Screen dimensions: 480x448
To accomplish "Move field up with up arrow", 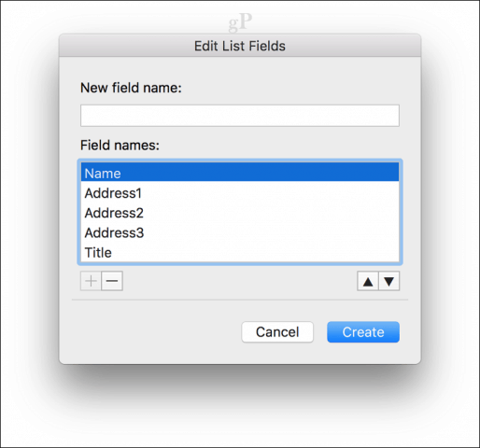I will pos(368,282).
